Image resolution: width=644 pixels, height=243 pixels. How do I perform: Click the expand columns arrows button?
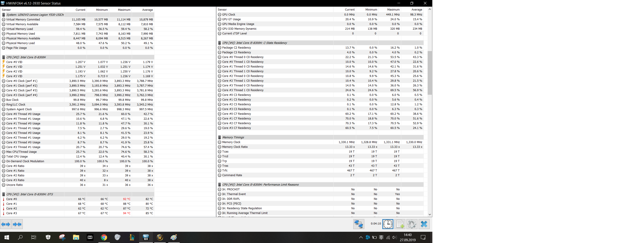(6, 224)
